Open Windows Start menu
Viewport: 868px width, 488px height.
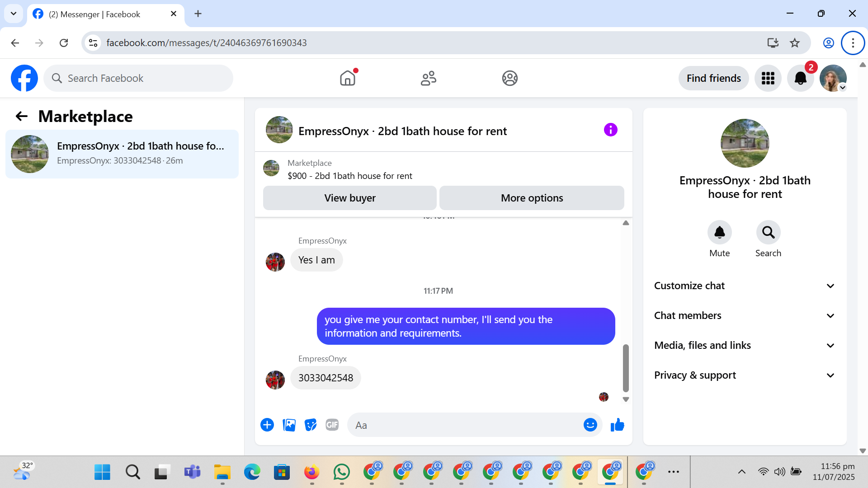tap(103, 472)
